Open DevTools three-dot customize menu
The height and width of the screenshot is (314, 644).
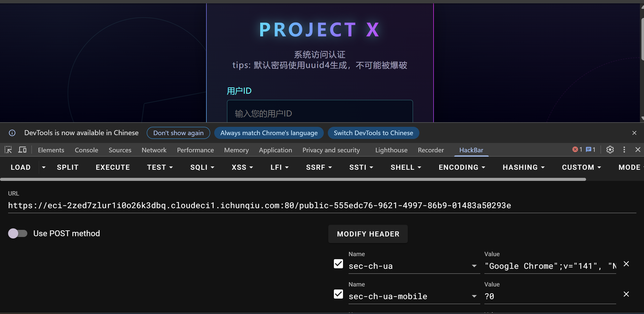click(x=624, y=150)
